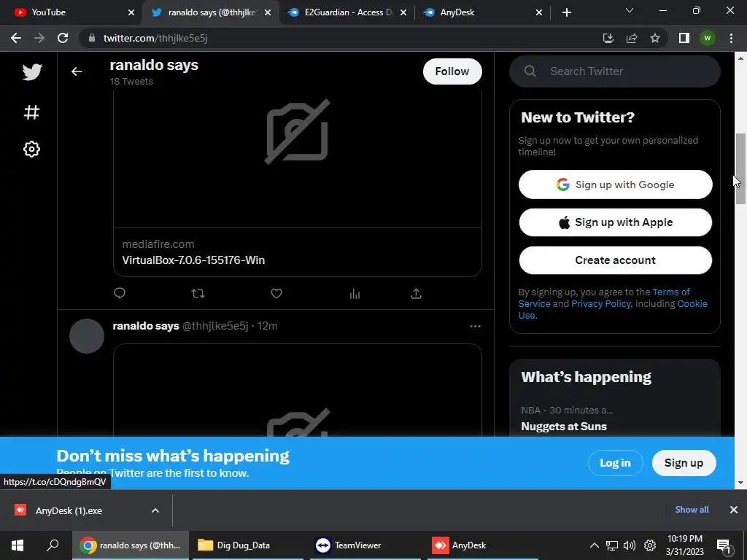Open a new browser tab
The width and height of the screenshot is (747, 560).
(x=566, y=12)
